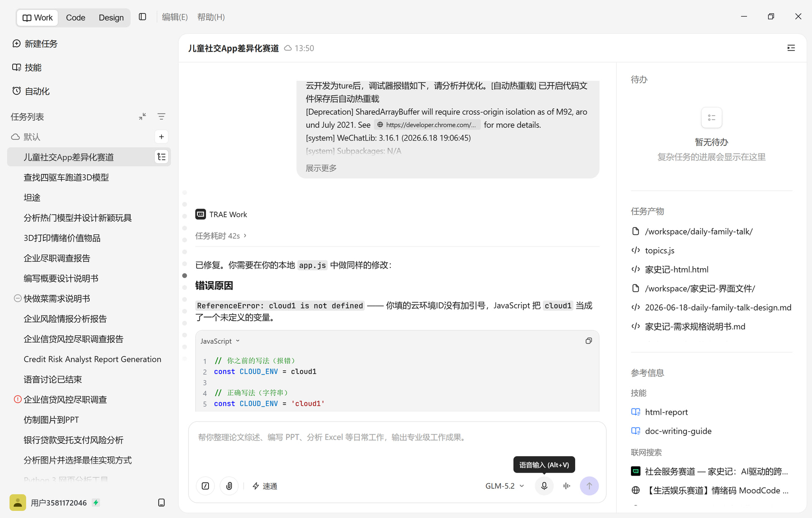Toggle the sidebar panel icon
812x518 pixels.
point(143,17)
